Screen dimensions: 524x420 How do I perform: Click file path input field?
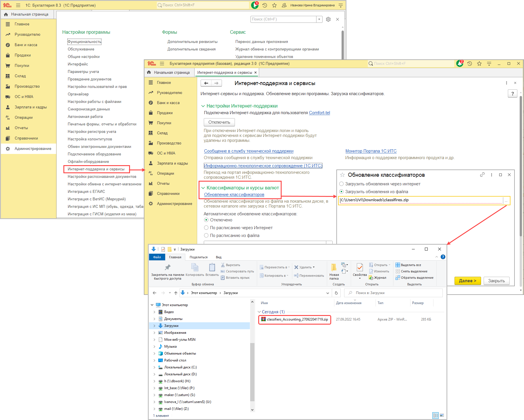pos(421,200)
